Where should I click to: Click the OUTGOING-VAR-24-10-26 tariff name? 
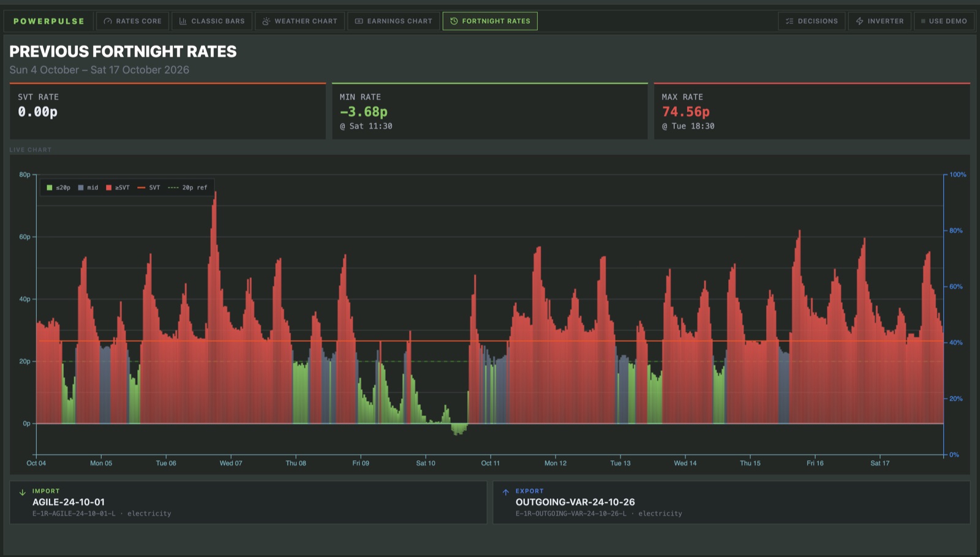(575, 502)
